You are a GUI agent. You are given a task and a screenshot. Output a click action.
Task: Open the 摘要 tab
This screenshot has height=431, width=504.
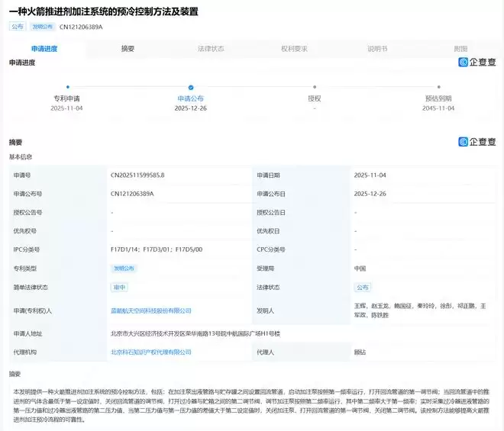click(128, 49)
